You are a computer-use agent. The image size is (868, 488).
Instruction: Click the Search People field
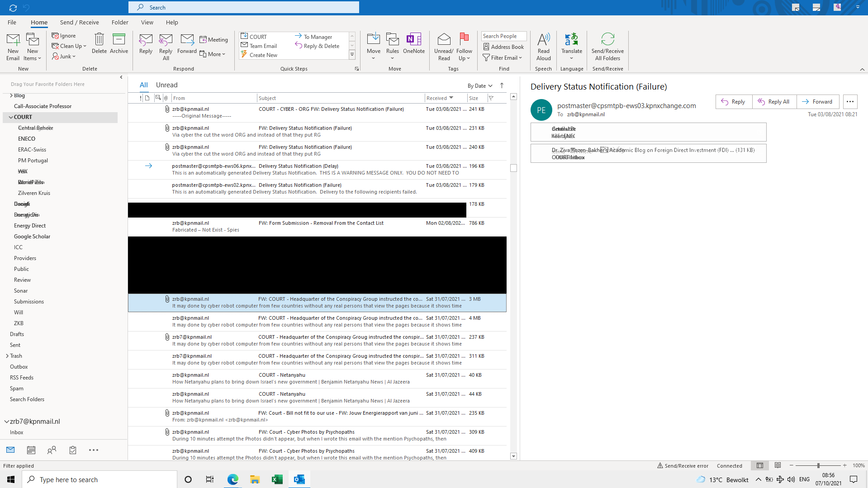pos(503,36)
